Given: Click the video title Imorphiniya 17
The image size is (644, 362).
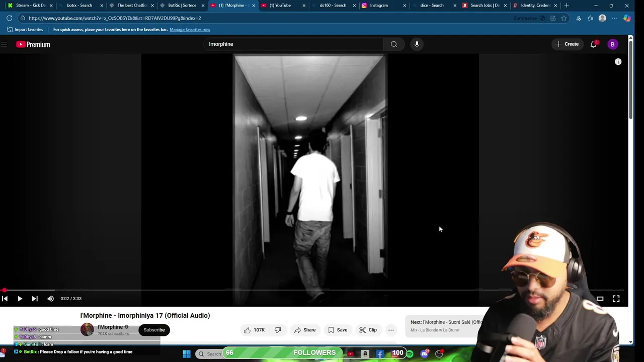Looking at the screenshot, I should click(145, 316).
